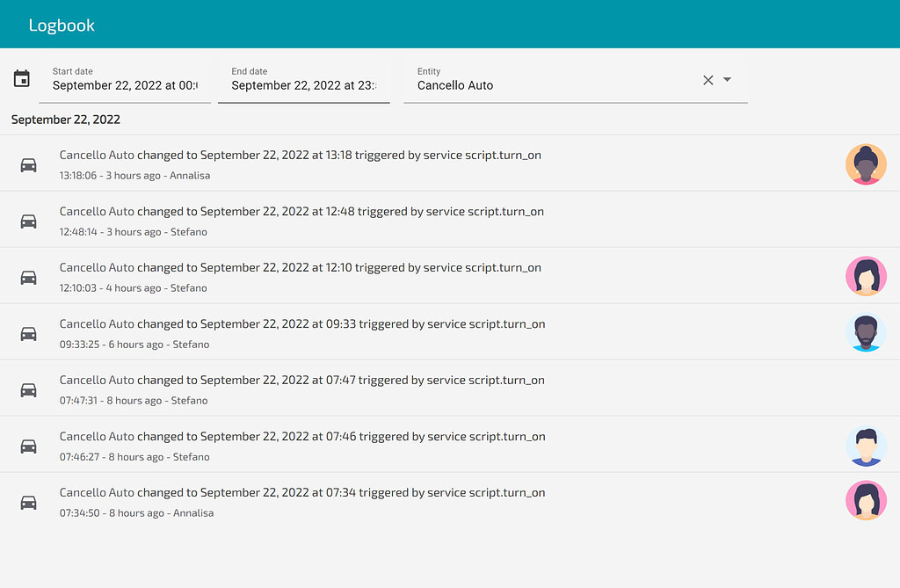
Task: Click Annalisa's avatar on the 13:18 entry
Action: click(x=866, y=164)
